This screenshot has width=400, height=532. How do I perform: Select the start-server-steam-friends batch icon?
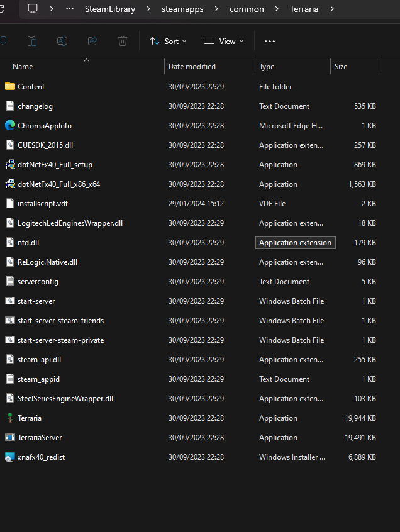click(10, 320)
